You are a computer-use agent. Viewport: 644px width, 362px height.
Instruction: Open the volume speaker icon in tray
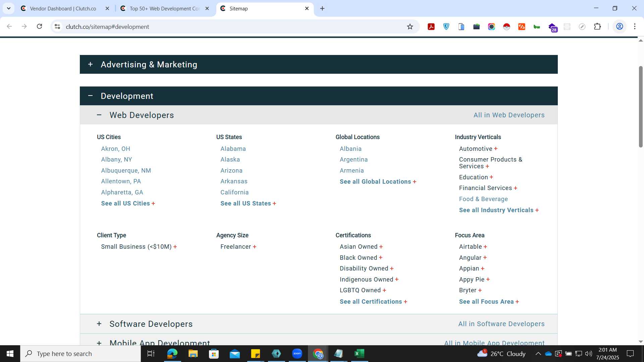click(588, 354)
